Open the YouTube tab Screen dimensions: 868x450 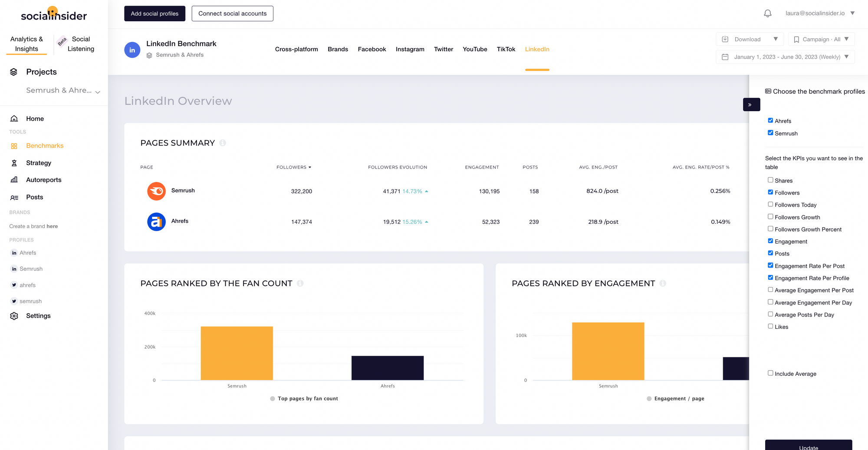[475, 50]
